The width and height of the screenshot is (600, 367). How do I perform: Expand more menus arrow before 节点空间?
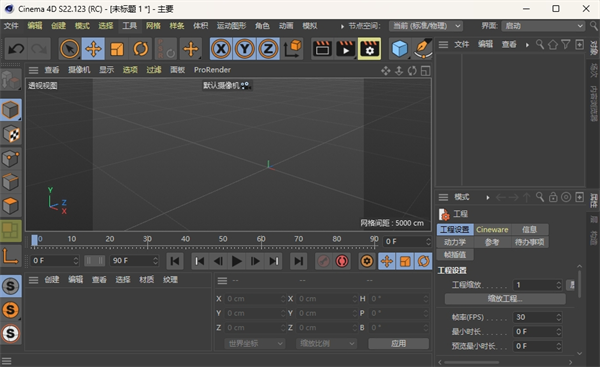[342, 26]
